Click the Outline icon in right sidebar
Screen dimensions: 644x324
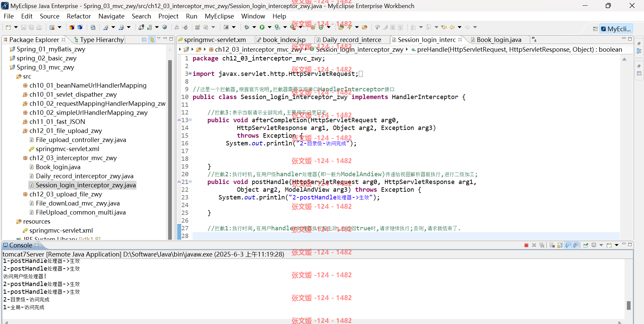[639, 51]
